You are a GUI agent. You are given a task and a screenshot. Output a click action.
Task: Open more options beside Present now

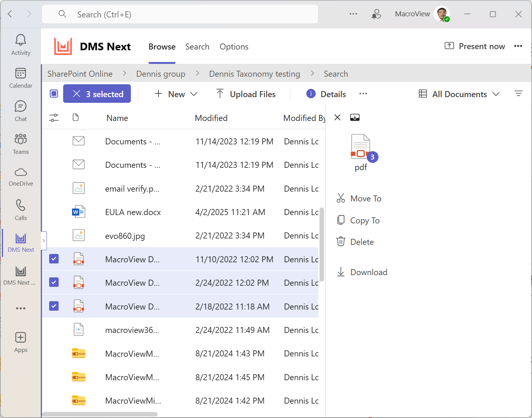click(518, 46)
